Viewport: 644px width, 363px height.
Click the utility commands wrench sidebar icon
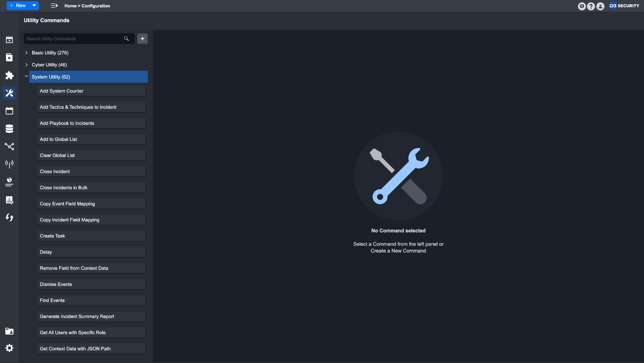pos(9,93)
